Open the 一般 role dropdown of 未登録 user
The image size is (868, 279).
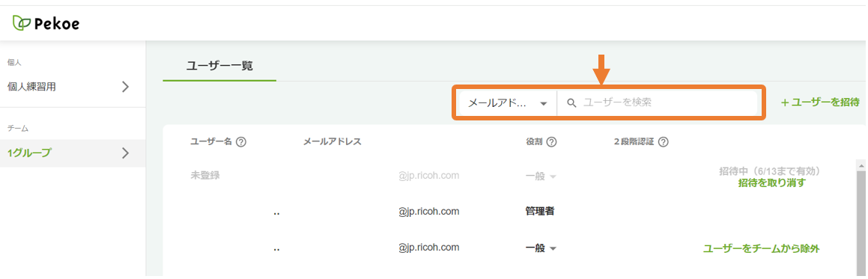point(541,177)
